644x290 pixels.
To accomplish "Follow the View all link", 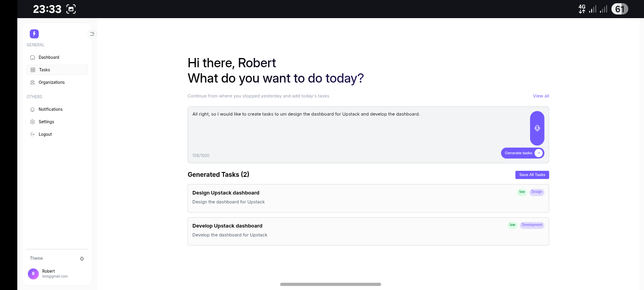I will tap(541, 96).
